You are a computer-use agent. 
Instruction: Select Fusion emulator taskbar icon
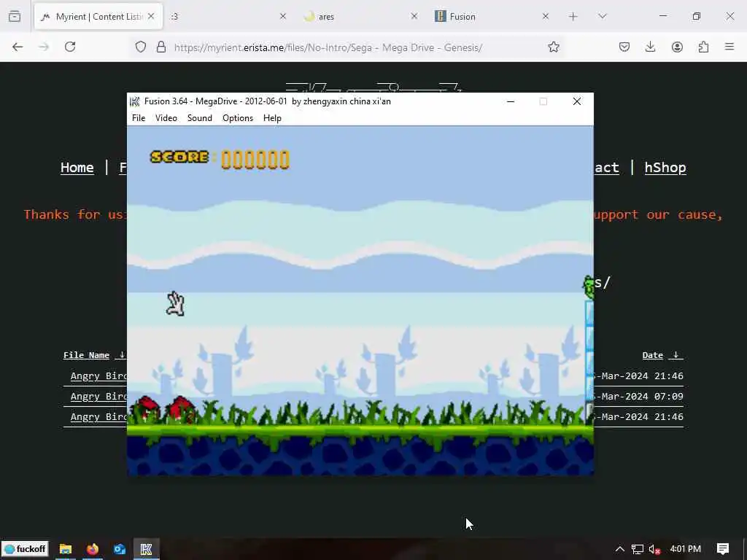pos(146,549)
